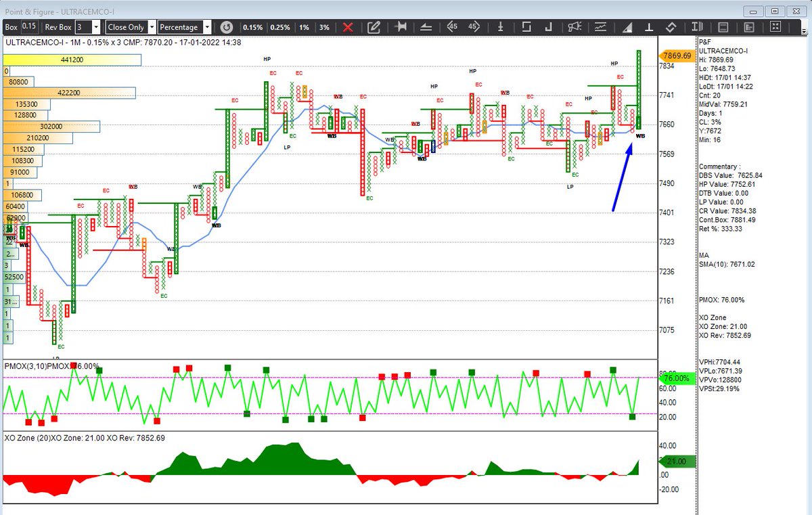
Task: Click the 422200 volume profile bar
Action: [69, 93]
